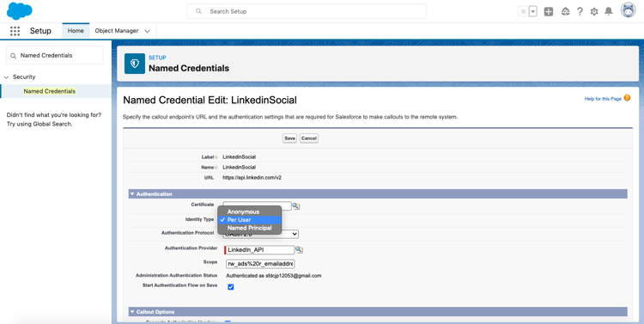Viewport: 644px width, 324px height.
Task: Select Anonymous identity type option
Action: pyautogui.click(x=249, y=211)
